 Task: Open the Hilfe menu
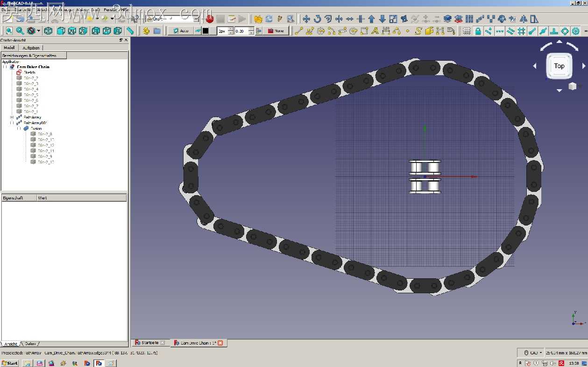coord(125,9)
